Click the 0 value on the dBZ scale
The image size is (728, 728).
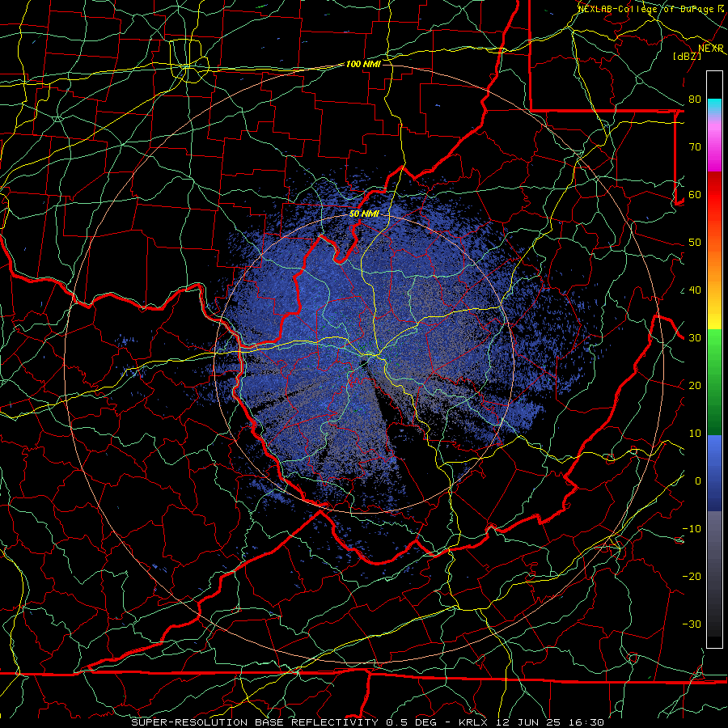[x=698, y=481]
